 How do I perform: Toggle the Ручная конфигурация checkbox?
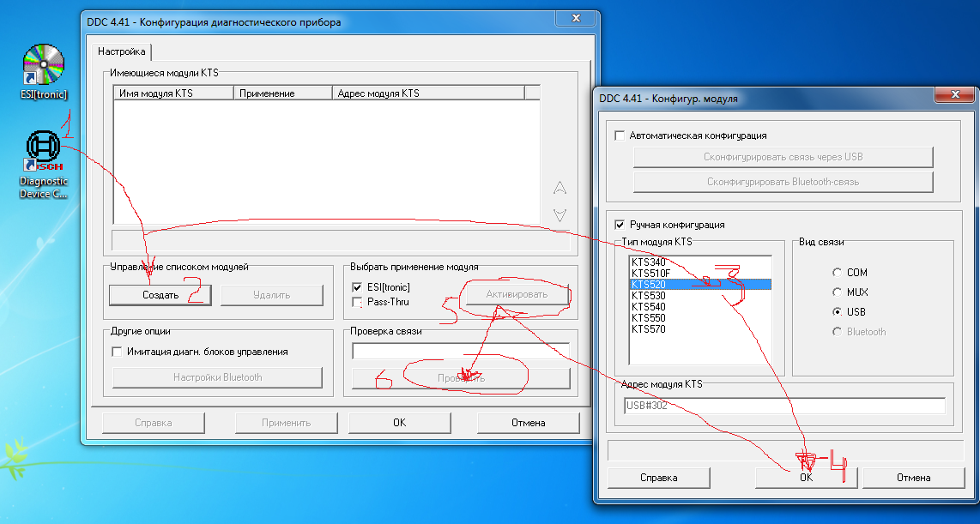(620, 225)
